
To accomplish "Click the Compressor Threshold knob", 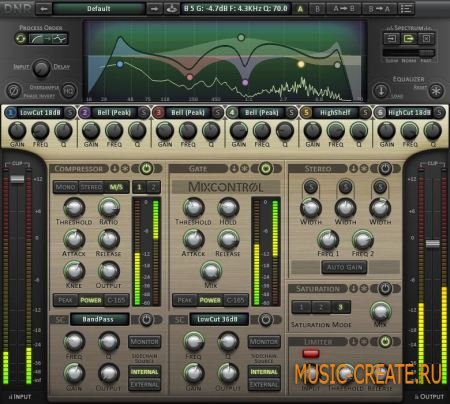I will [74, 207].
